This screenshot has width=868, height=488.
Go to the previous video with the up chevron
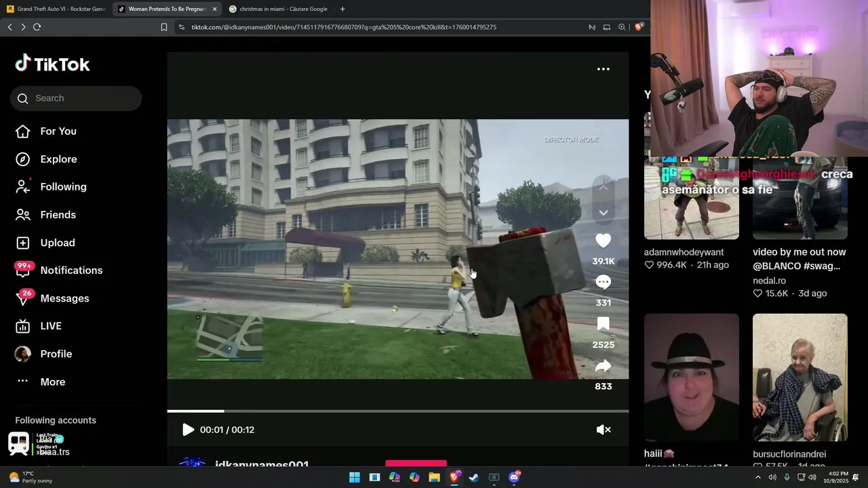(x=604, y=186)
